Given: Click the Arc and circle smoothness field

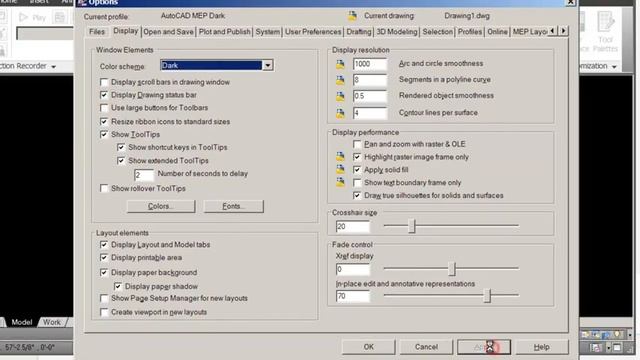Looking at the screenshot, I should point(369,64).
